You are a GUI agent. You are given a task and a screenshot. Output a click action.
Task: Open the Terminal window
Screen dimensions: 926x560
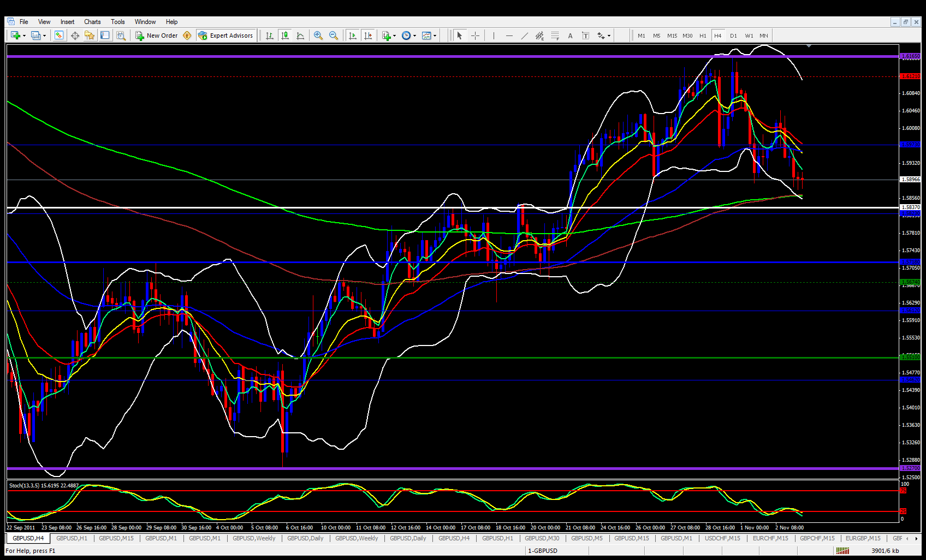(105, 35)
